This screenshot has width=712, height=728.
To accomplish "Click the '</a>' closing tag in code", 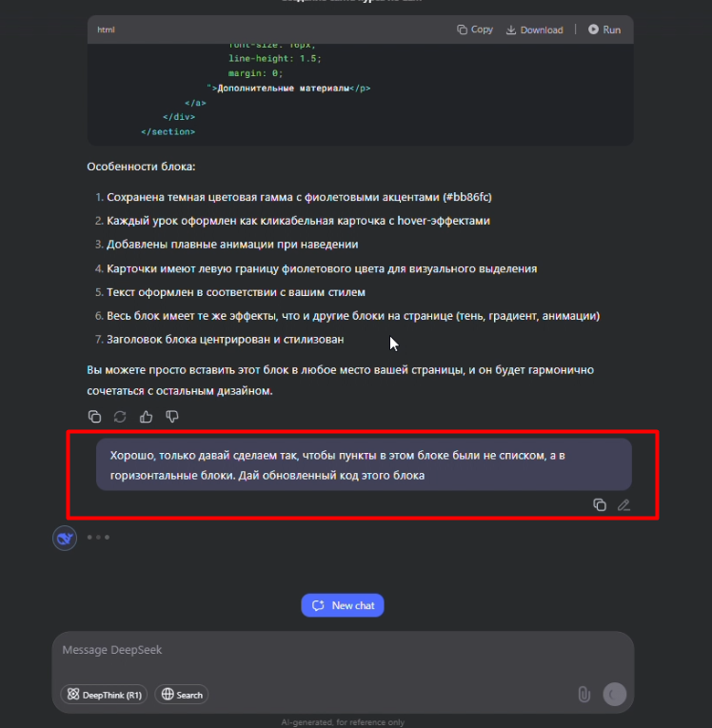I will 195,103.
